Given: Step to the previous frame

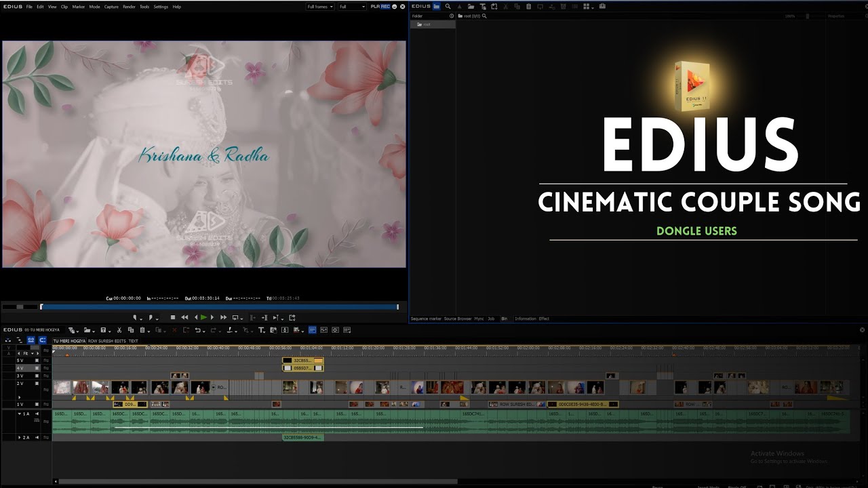Looking at the screenshot, I should (x=196, y=317).
